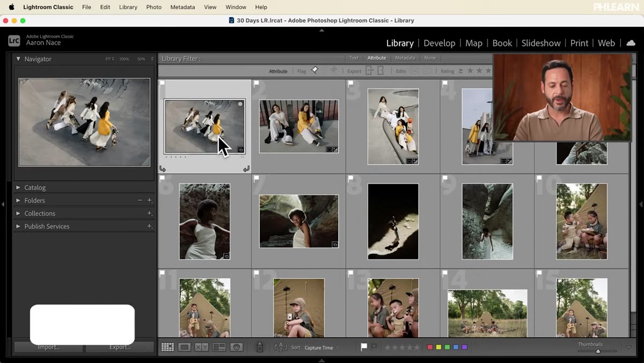The height and width of the screenshot is (363, 644).
Task: Select the None library filter
Action: (x=430, y=58)
